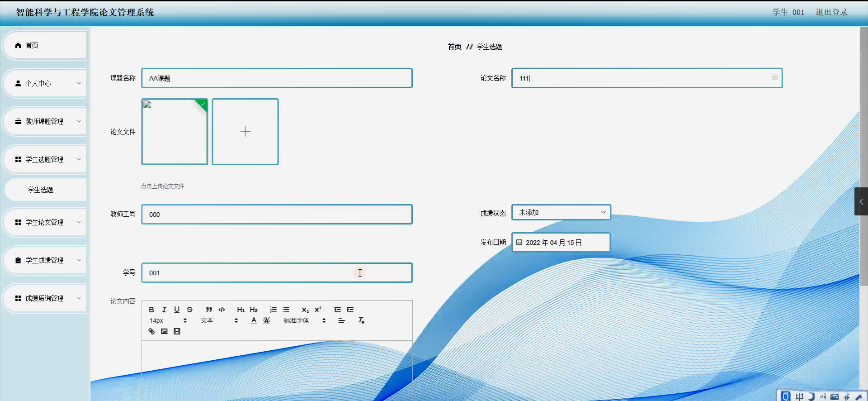
Task: Apply Heading 2 style
Action: pos(254,310)
